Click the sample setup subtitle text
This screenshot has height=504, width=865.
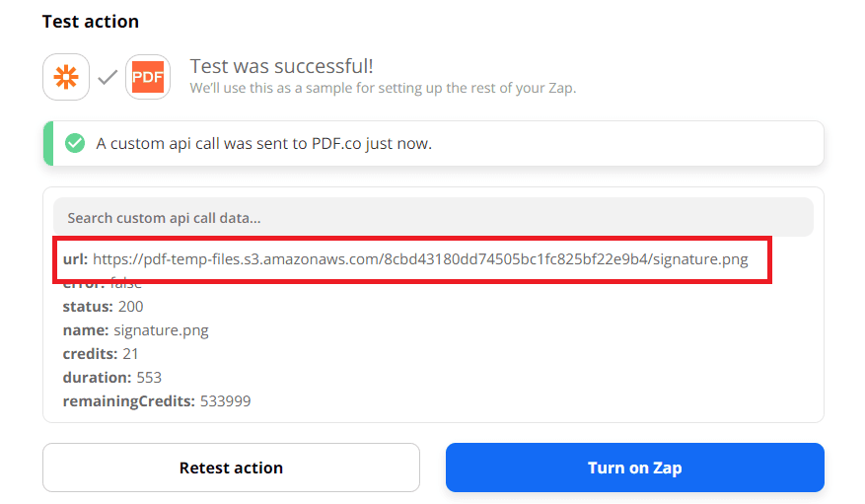tap(382, 88)
